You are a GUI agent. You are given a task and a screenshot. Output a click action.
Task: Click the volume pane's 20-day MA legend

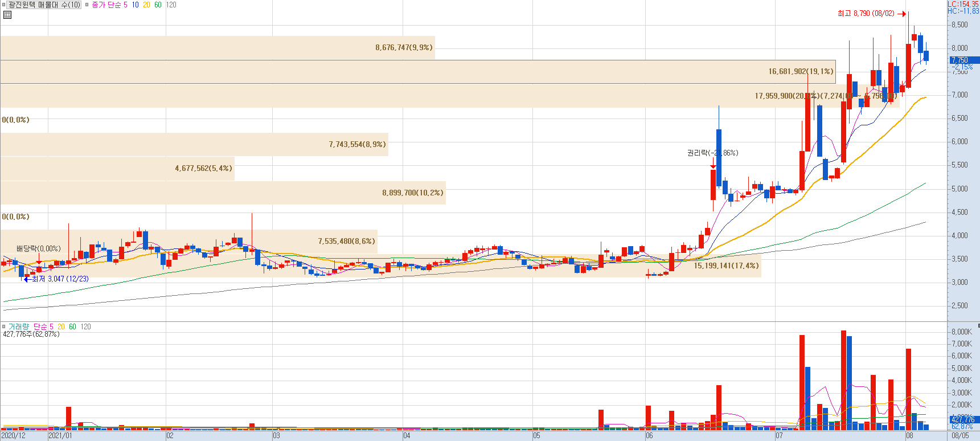(61, 326)
